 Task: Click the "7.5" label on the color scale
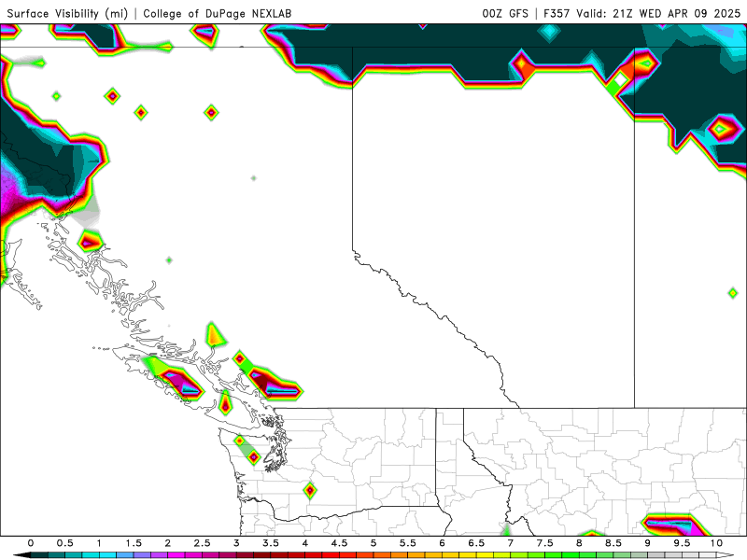coord(545,543)
